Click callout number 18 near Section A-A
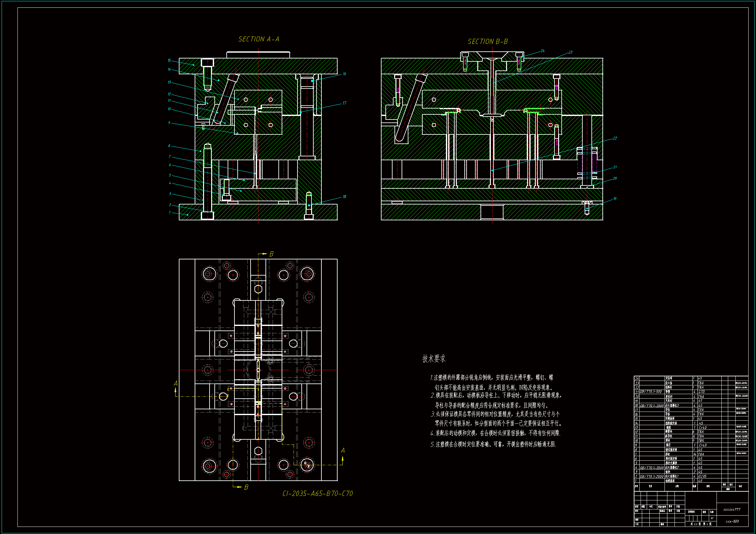This screenshot has width=756, height=534. (344, 197)
